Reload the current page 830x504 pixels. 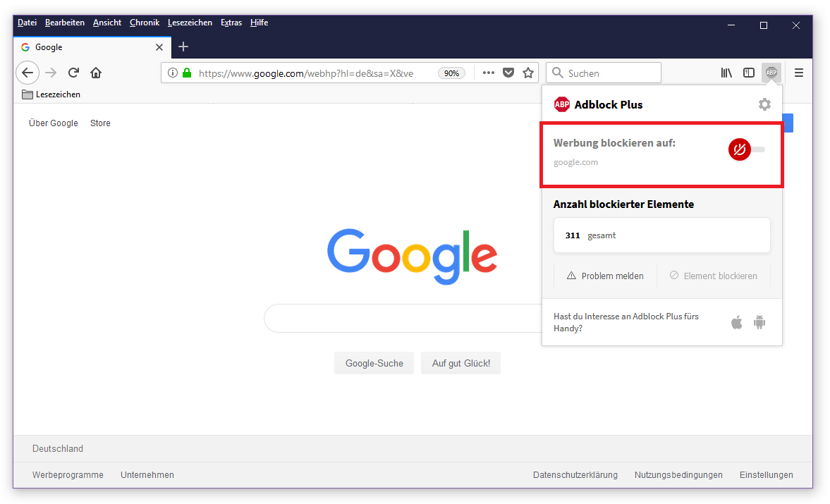pos(73,73)
